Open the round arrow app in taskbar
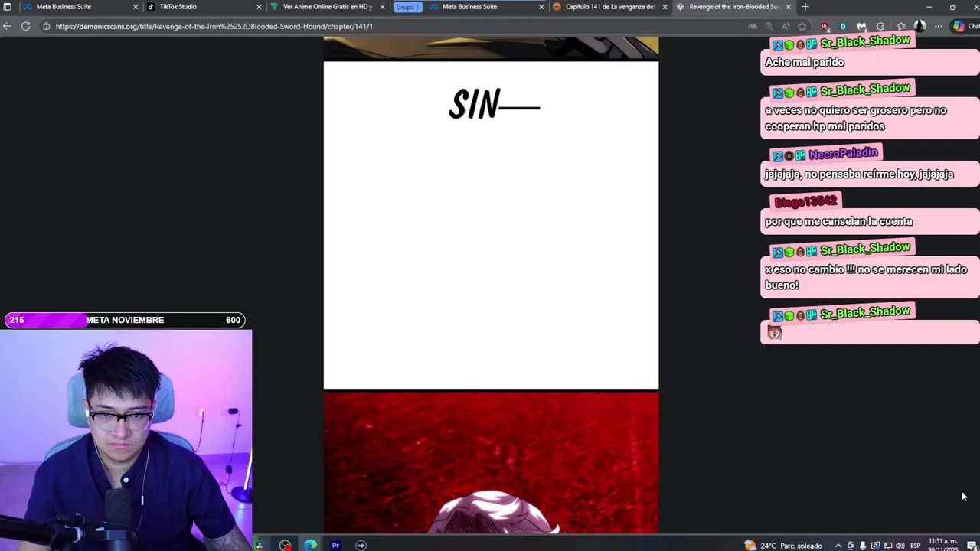The height and width of the screenshot is (551, 980). coord(361,545)
